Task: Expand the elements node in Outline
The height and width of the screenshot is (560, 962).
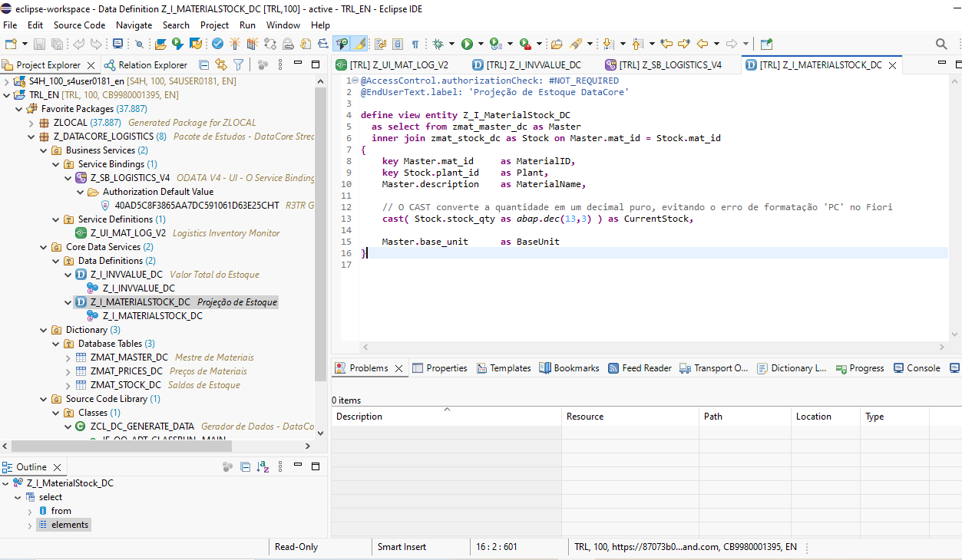Action: coord(30,525)
